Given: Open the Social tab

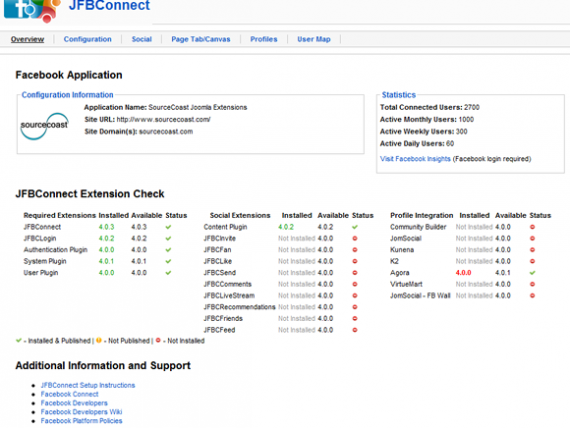Looking at the screenshot, I should click(x=142, y=39).
